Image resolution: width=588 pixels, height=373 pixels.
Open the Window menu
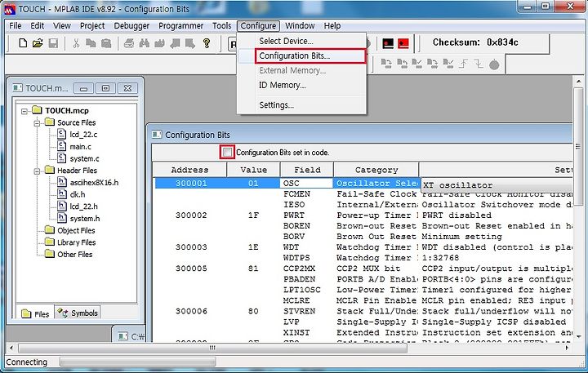point(300,26)
